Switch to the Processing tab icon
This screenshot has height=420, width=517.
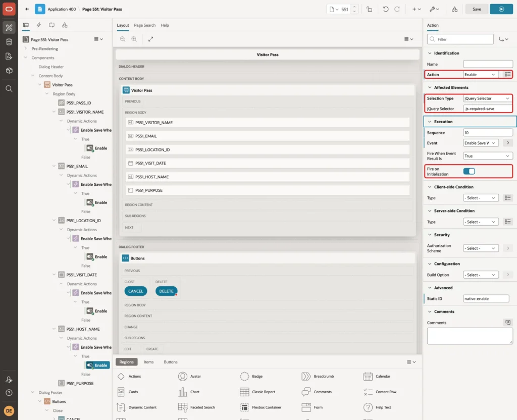(52, 25)
